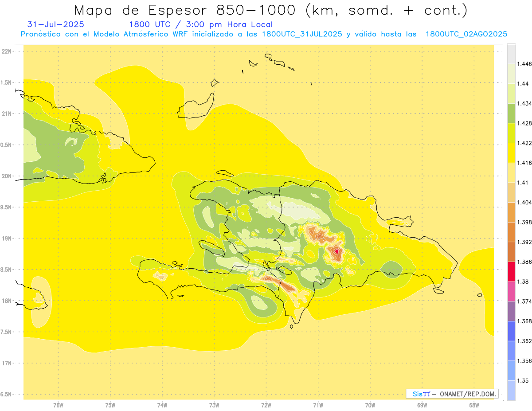
Task: Click the gray swatch above the 1.446 mark
Action: pyautogui.click(x=511, y=54)
